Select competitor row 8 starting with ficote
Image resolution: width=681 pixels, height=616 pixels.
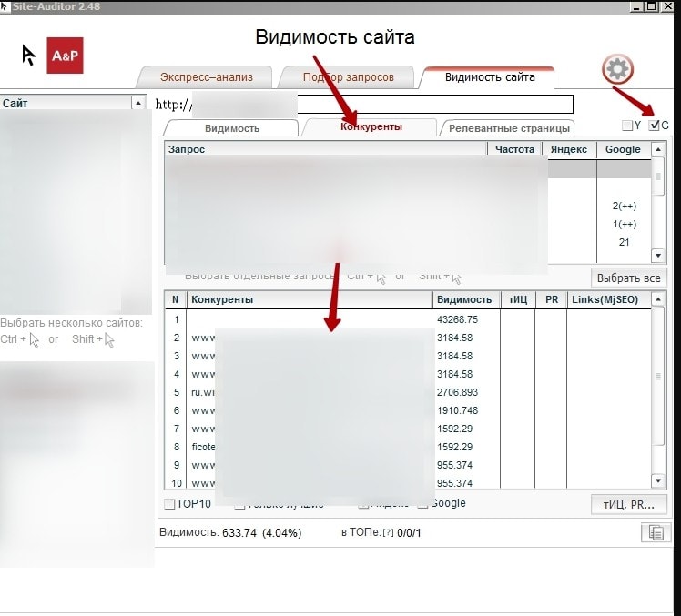click(408, 447)
